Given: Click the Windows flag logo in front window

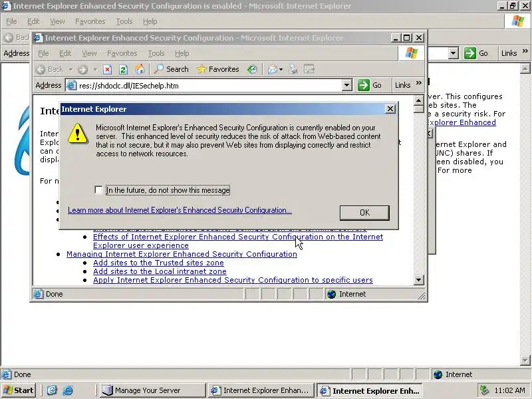Looking at the screenshot, I should [x=412, y=53].
